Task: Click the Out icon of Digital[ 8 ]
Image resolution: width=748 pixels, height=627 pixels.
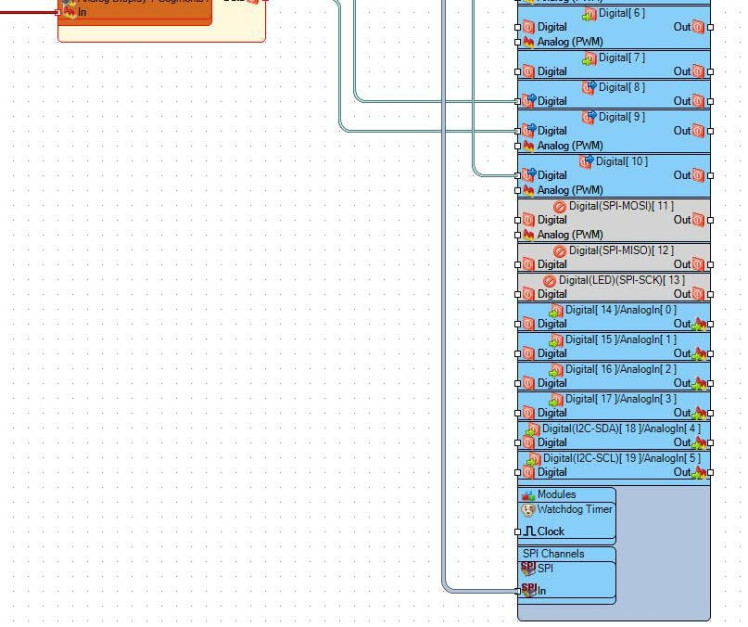Action: pyautogui.click(x=698, y=101)
